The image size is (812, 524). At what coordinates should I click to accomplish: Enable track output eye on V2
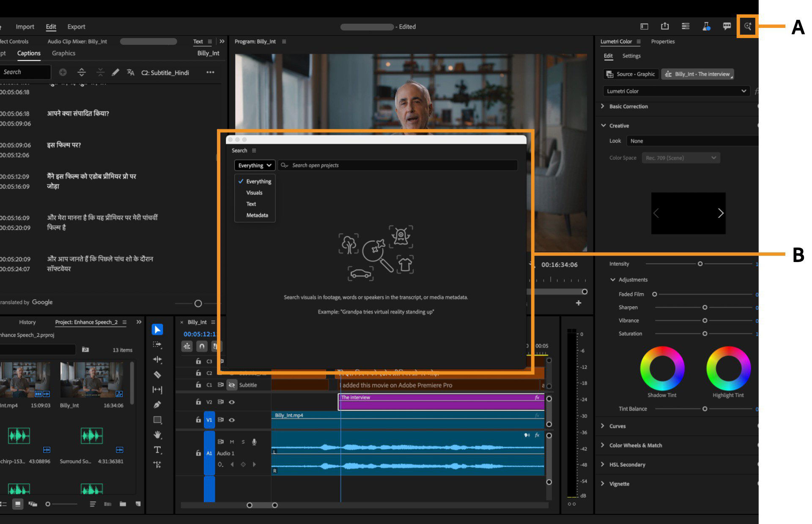click(x=232, y=402)
